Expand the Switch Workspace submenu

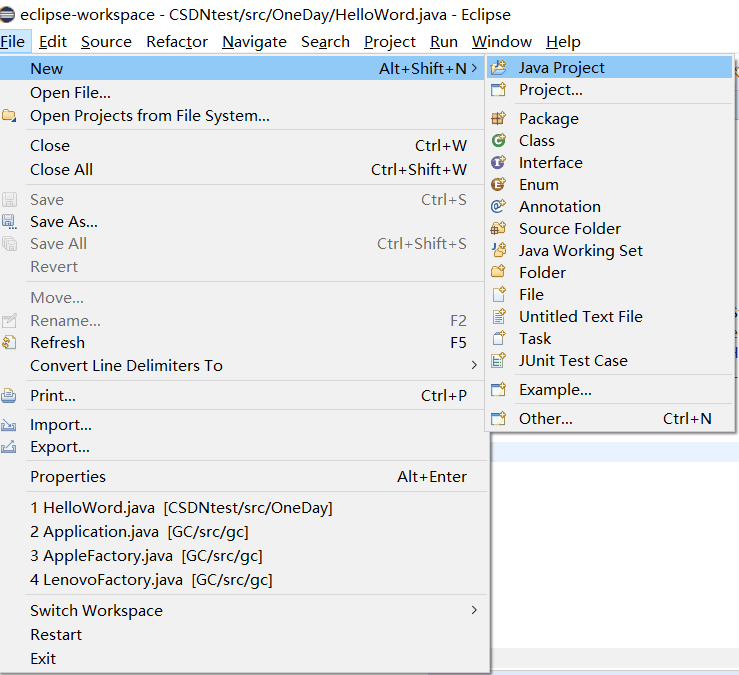pos(474,610)
